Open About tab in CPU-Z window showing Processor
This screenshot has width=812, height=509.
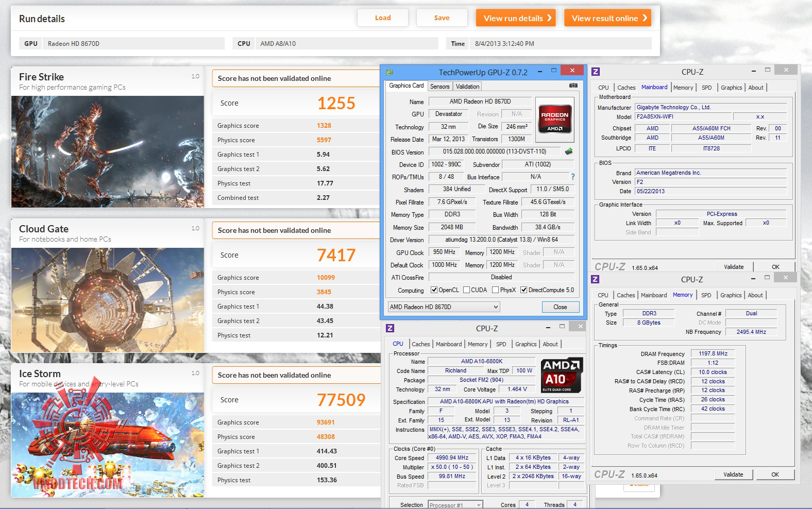coord(550,344)
